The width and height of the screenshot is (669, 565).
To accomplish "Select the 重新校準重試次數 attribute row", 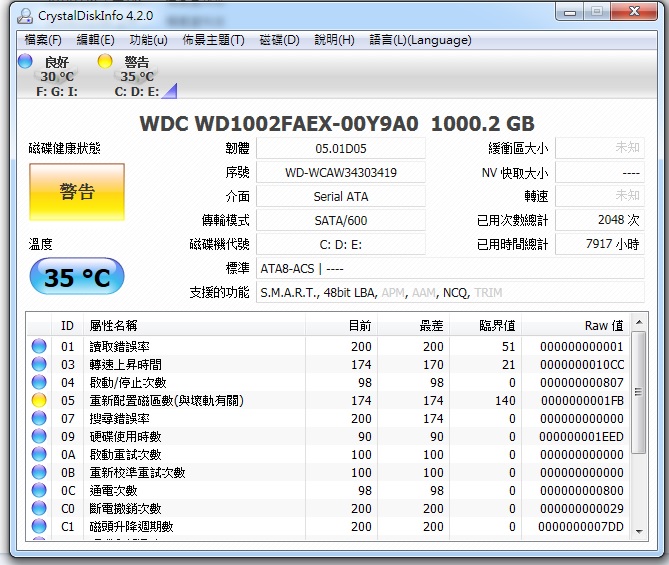I will click(x=328, y=472).
